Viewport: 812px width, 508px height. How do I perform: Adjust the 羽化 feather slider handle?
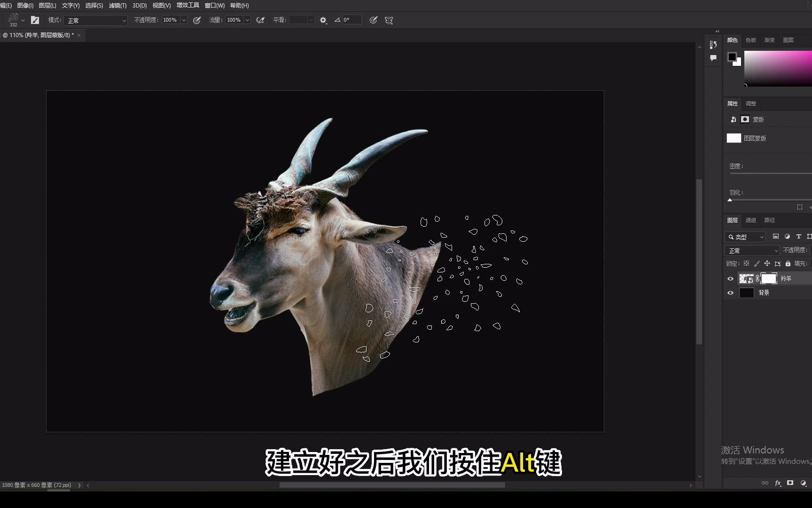[730, 200]
